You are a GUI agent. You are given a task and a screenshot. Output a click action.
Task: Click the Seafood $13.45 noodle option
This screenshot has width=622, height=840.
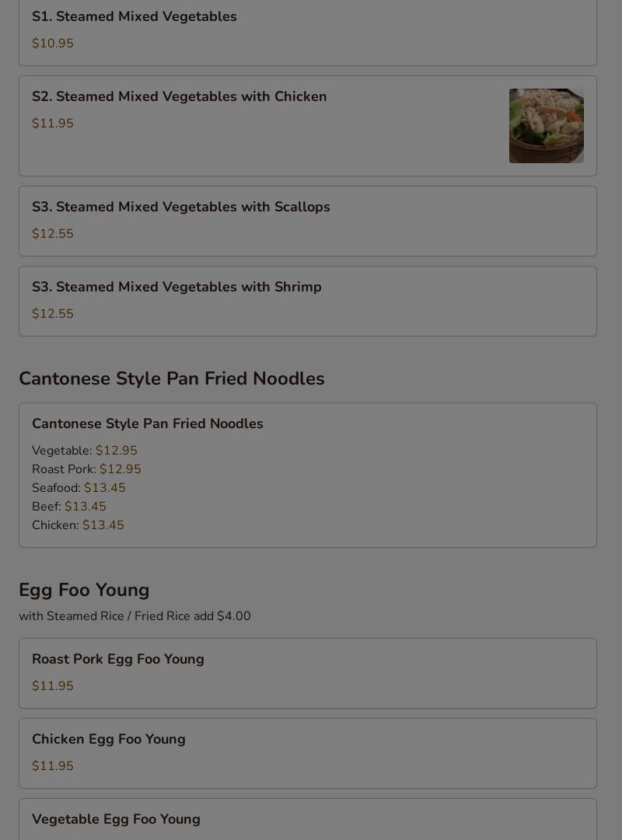(79, 488)
